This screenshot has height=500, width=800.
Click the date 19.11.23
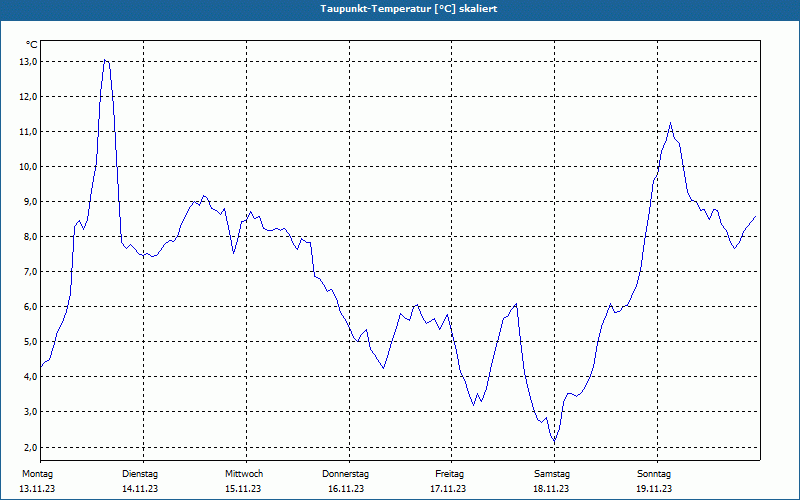654,489
